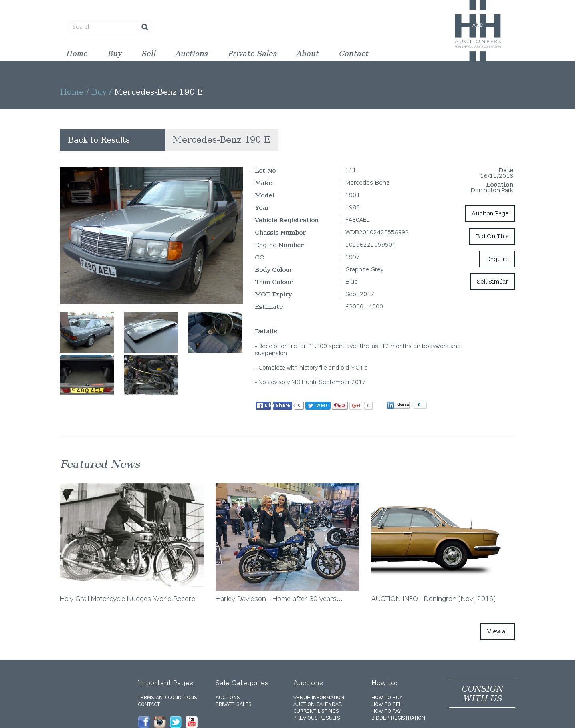Click the Enquire button

tap(497, 259)
